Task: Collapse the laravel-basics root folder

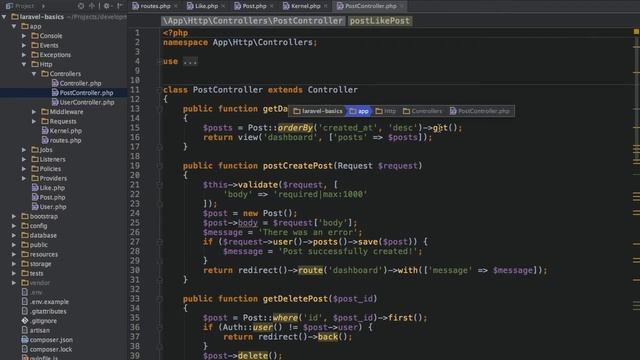Action: tap(4, 17)
